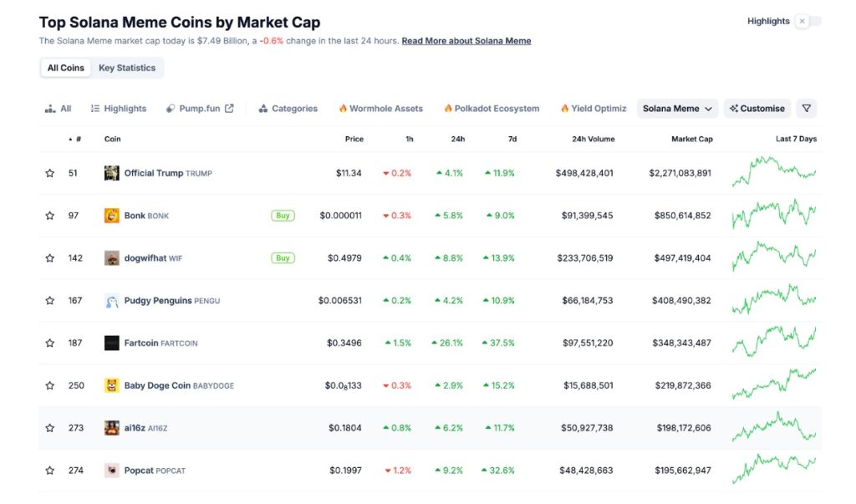This screenshot has height=504, width=856.
Task: Open Read More about Solana Meme
Action: point(466,41)
